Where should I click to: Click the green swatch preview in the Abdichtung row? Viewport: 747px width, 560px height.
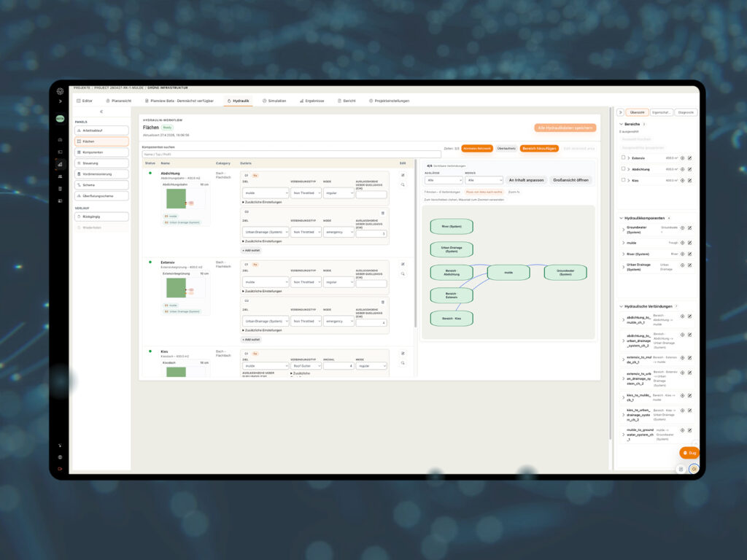pyautogui.click(x=177, y=198)
